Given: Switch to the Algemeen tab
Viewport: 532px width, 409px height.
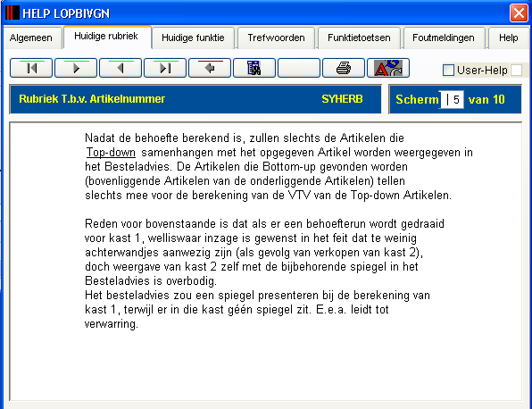Looking at the screenshot, I should [x=31, y=38].
